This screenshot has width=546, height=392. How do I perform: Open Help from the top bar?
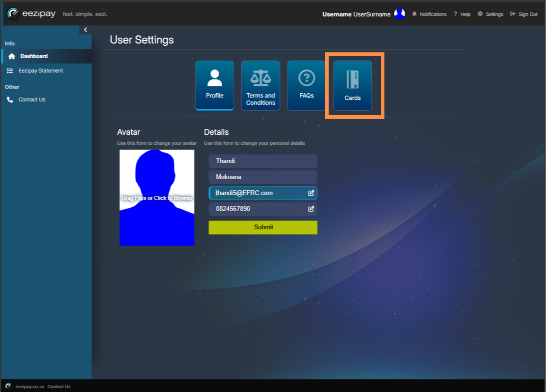point(462,14)
